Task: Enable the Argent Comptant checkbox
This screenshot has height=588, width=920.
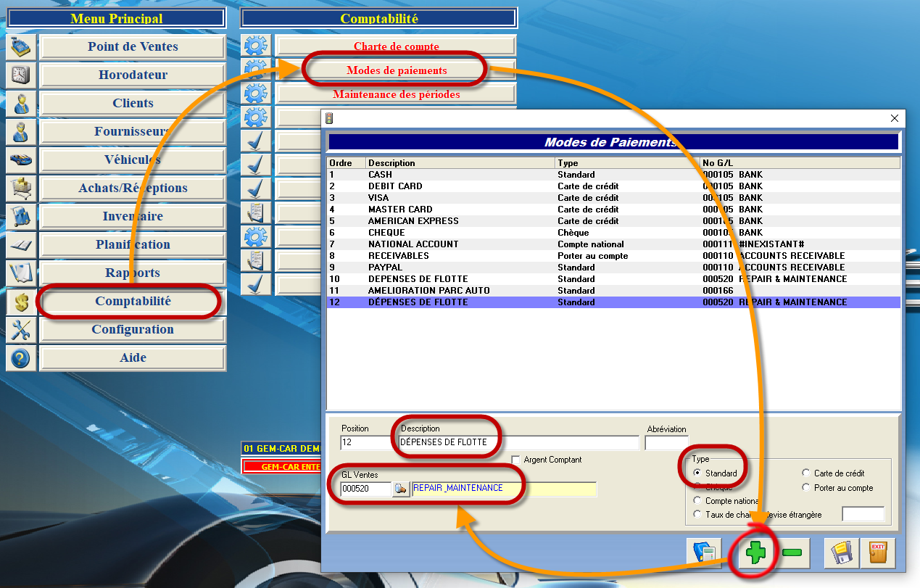Action: coord(516,460)
